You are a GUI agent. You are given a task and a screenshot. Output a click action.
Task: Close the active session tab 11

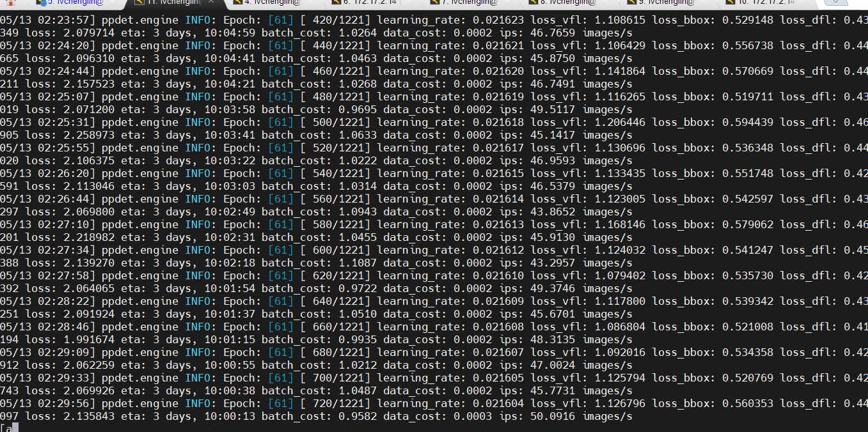click(212, 2)
